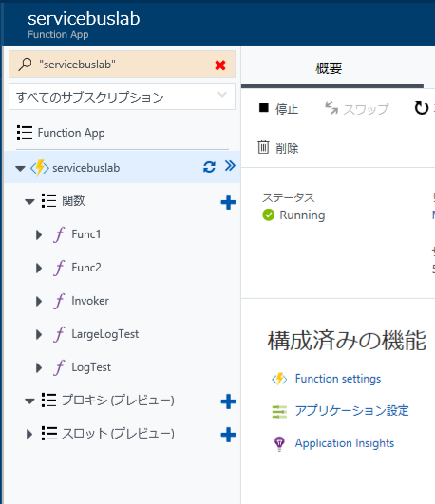Click the 停止 stop button
The width and height of the screenshot is (435, 504).
point(278,109)
